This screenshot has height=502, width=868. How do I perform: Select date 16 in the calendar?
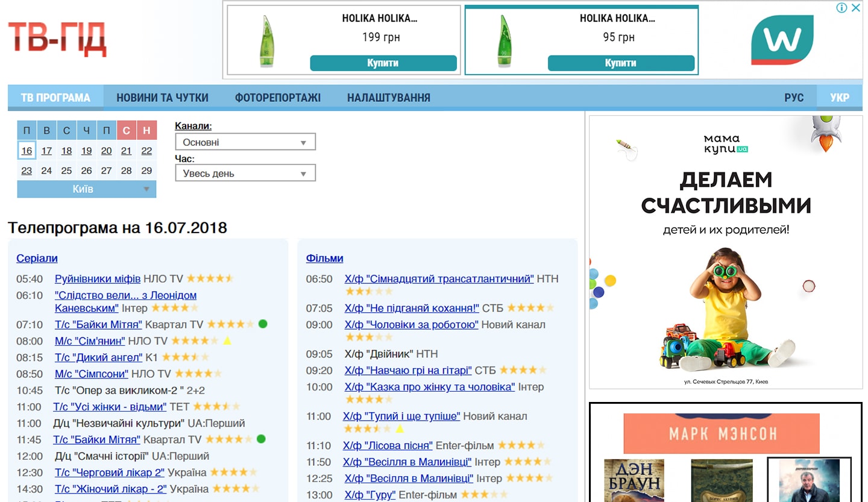[27, 151]
